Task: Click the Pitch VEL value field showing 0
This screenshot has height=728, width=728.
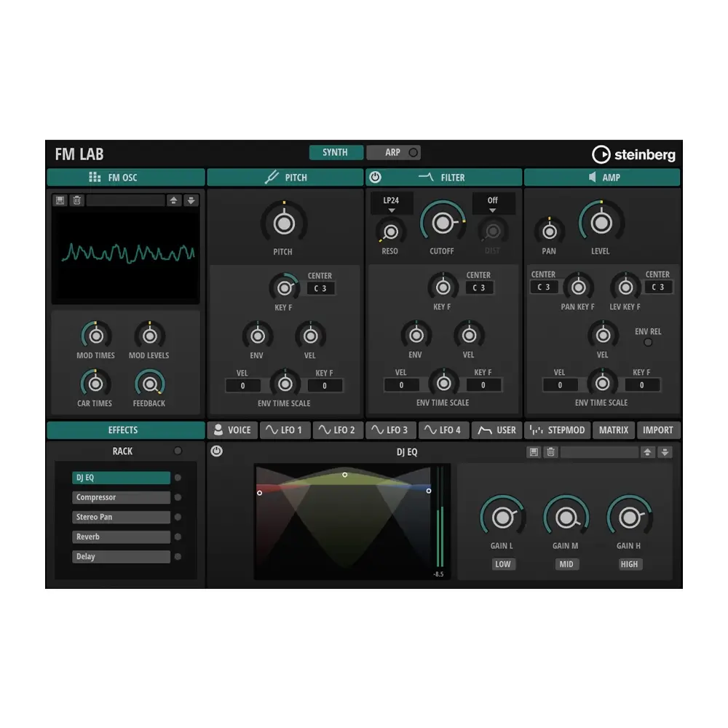Action: pos(243,386)
